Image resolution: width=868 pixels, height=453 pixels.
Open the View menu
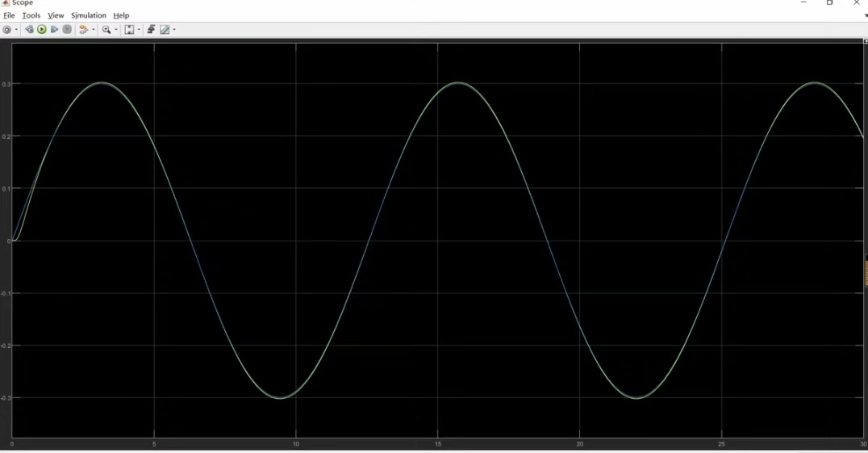coord(56,15)
